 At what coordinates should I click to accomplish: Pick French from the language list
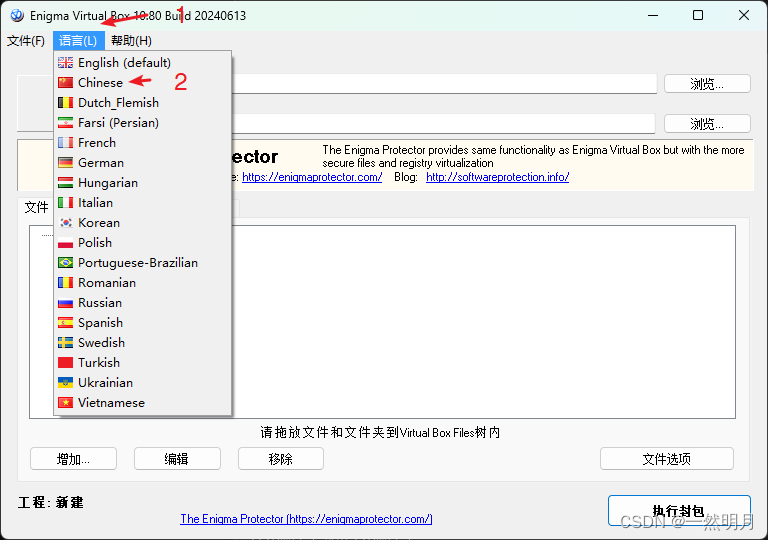(142, 143)
